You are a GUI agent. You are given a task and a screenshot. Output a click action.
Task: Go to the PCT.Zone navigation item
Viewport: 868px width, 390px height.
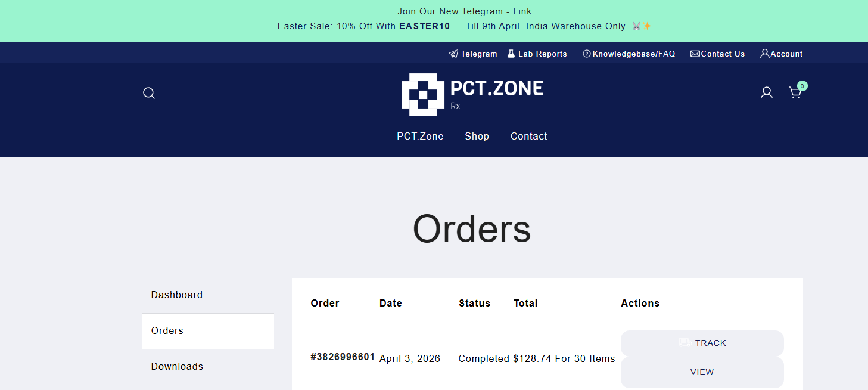point(420,136)
